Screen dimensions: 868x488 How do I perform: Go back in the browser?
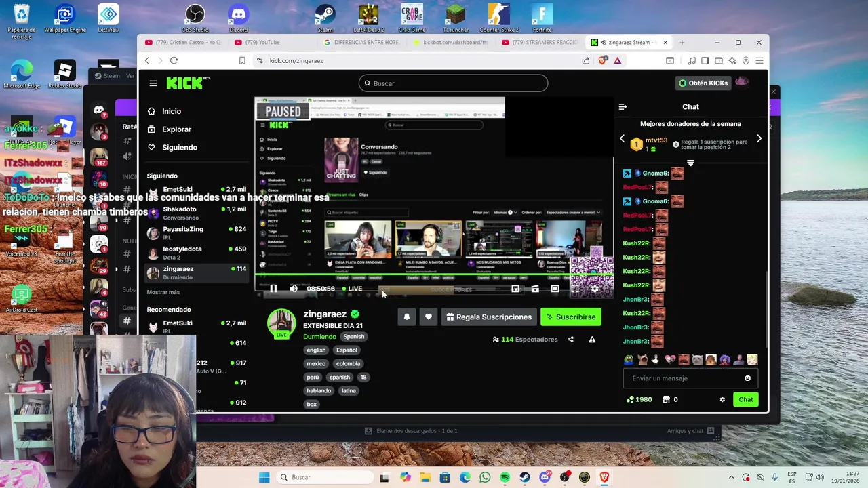(x=147, y=61)
